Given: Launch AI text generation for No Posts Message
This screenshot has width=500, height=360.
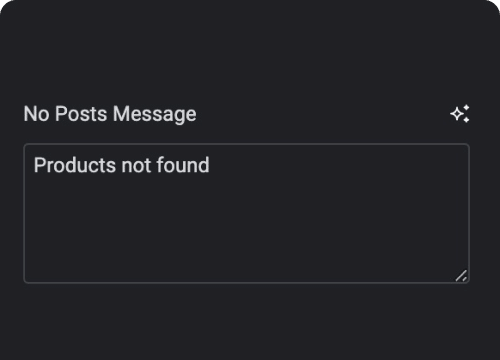Looking at the screenshot, I should (x=460, y=114).
